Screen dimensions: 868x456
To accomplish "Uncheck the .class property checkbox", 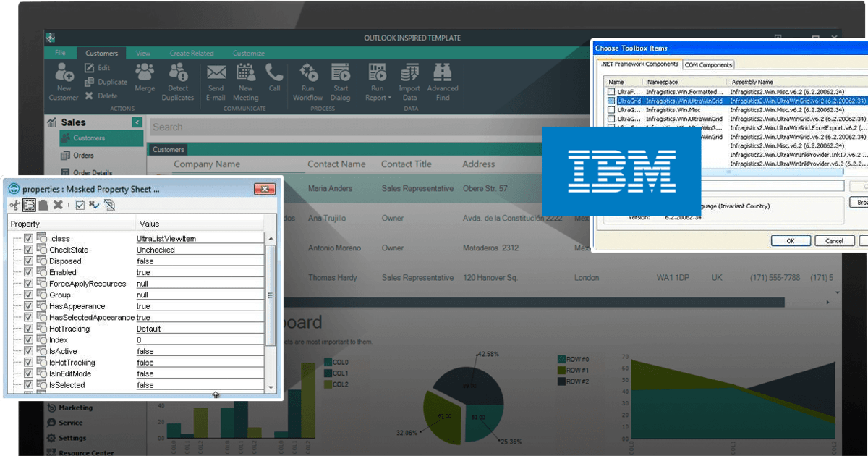I will [x=28, y=238].
